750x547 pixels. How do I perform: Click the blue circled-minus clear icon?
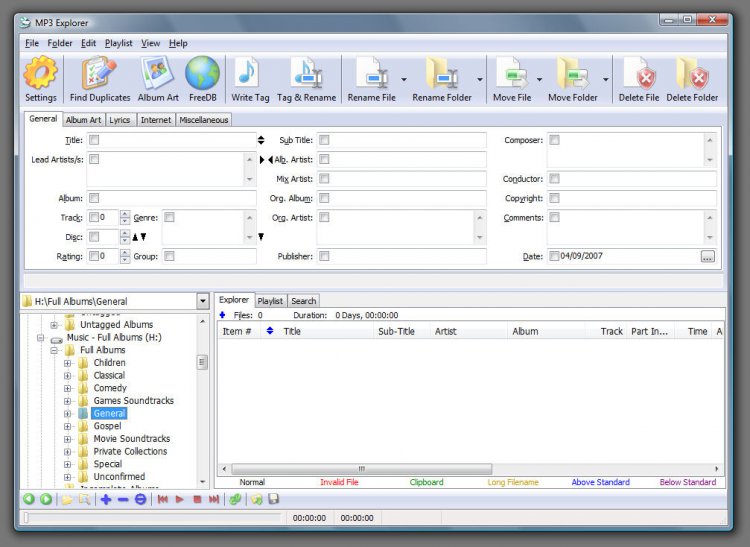140,499
